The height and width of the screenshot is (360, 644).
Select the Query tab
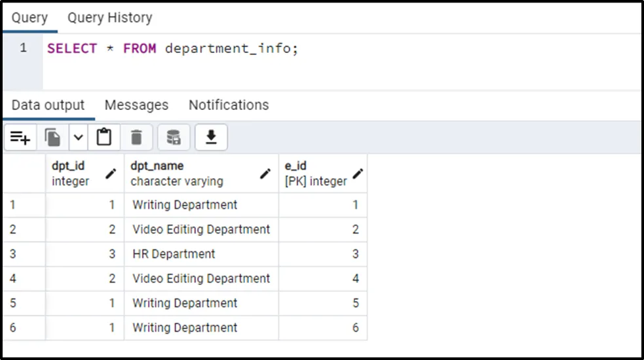[29, 18]
